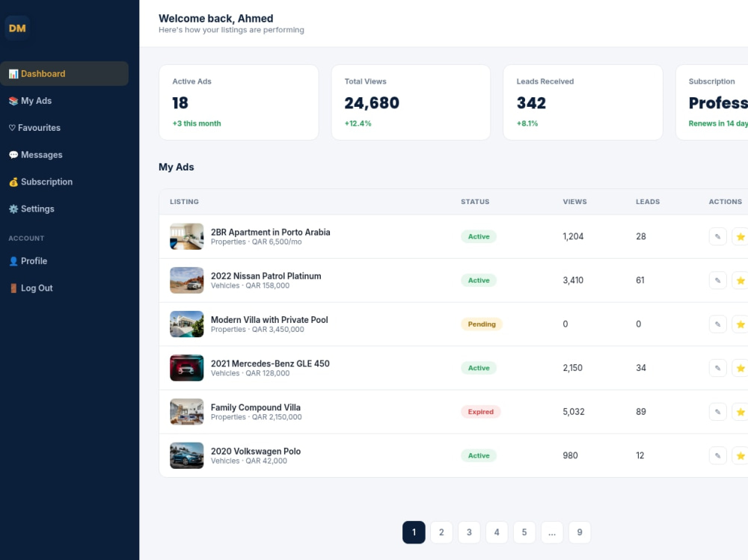This screenshot has width=748, height=560.
Task: Click the Active badge for Volkswagen Polo
Action: [479, 455]
